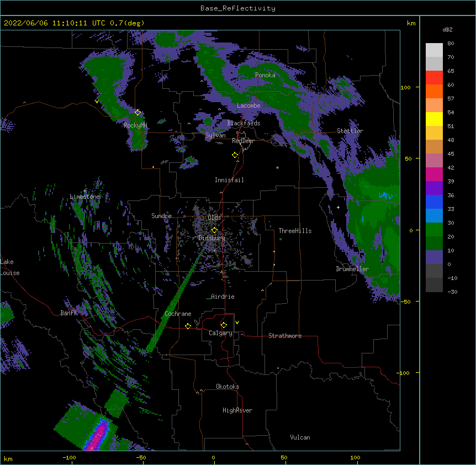Viewport: 476px width, 465px height.
Task: Click the Innisfail city label
Action: tap(229, 180)
